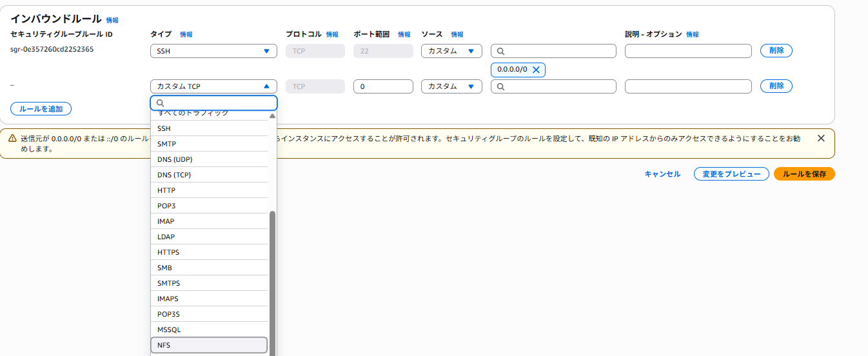
Task: Pick NFS from the type list
Action: point(209,345)
